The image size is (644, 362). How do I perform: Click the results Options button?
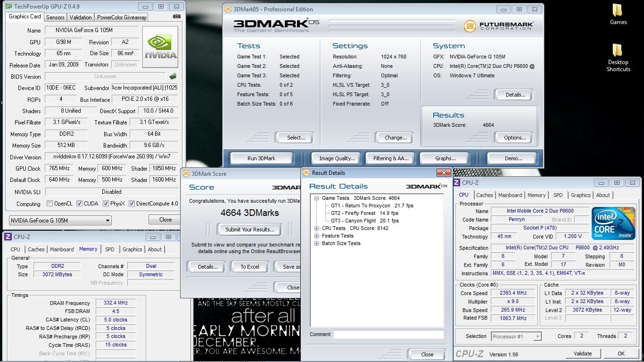[515, 138]
